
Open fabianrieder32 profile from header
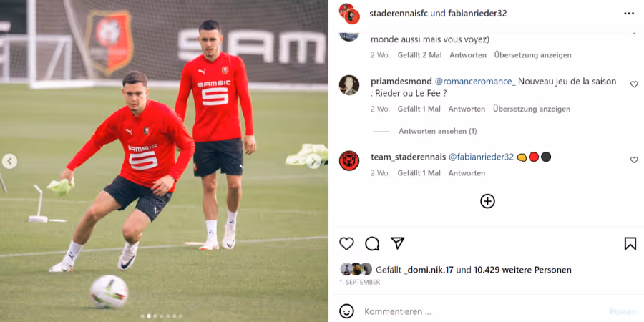pyautogui.click(x=477, y=13)
